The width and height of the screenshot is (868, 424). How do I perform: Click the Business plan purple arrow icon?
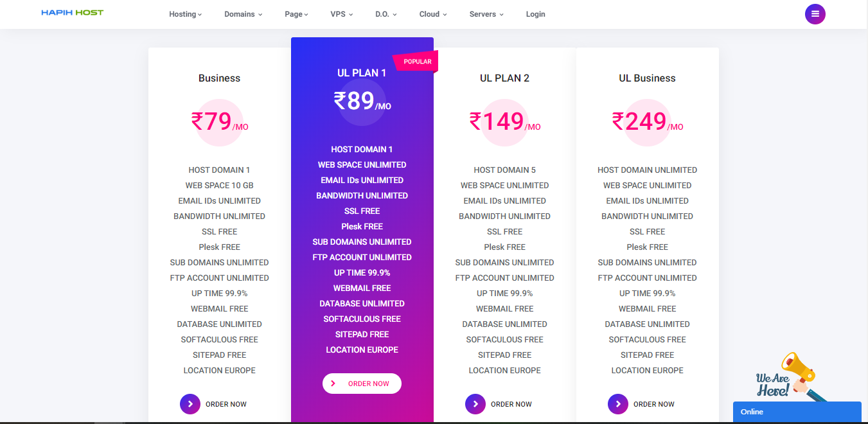tap(190, 404)
